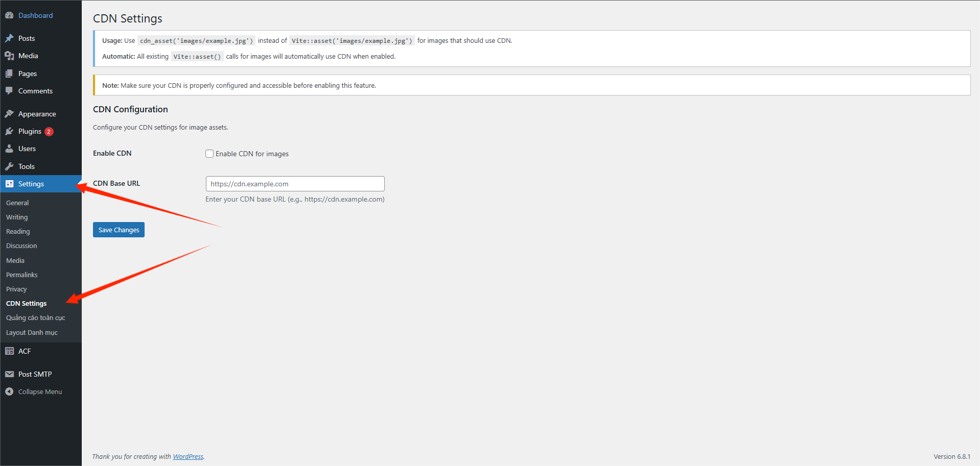Collapse the admin sidebar menu
The width and height of the screenshot is (980, 466).
click(x=40, y=391)
